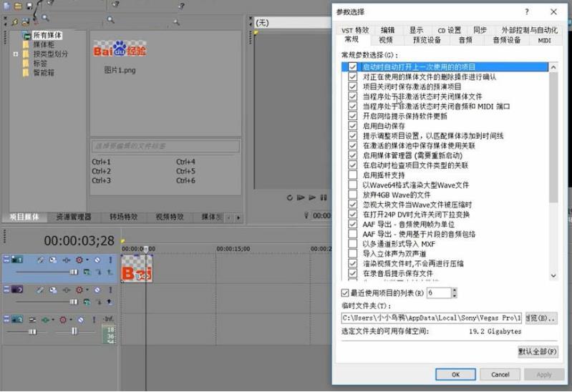Open track FX on video track 1

pos(66,260)
